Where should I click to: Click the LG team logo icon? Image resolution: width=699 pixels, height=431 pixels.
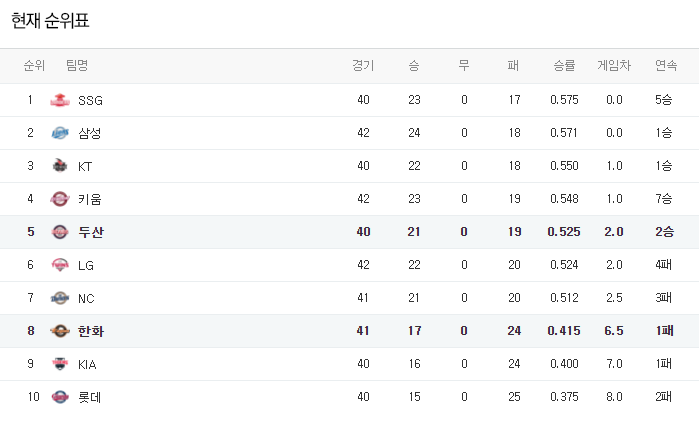(61, 265)
